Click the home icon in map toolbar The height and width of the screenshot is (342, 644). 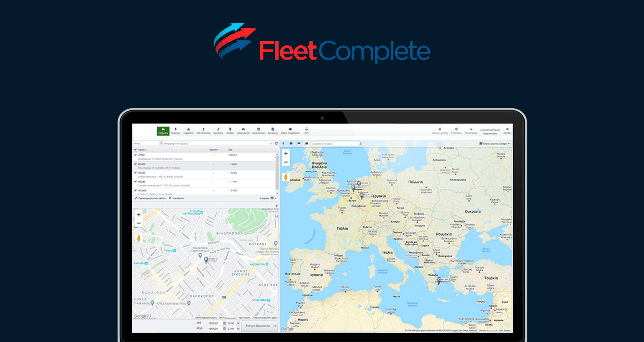click(x=291, y=144)
